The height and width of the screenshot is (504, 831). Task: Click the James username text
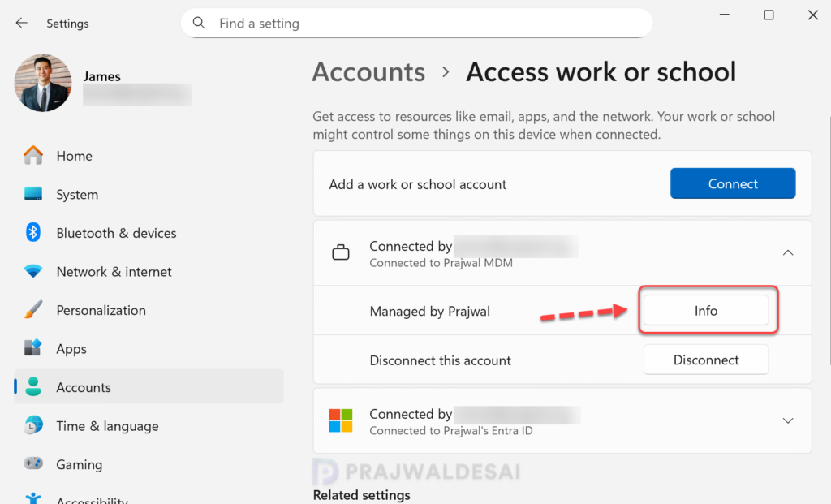101,76
